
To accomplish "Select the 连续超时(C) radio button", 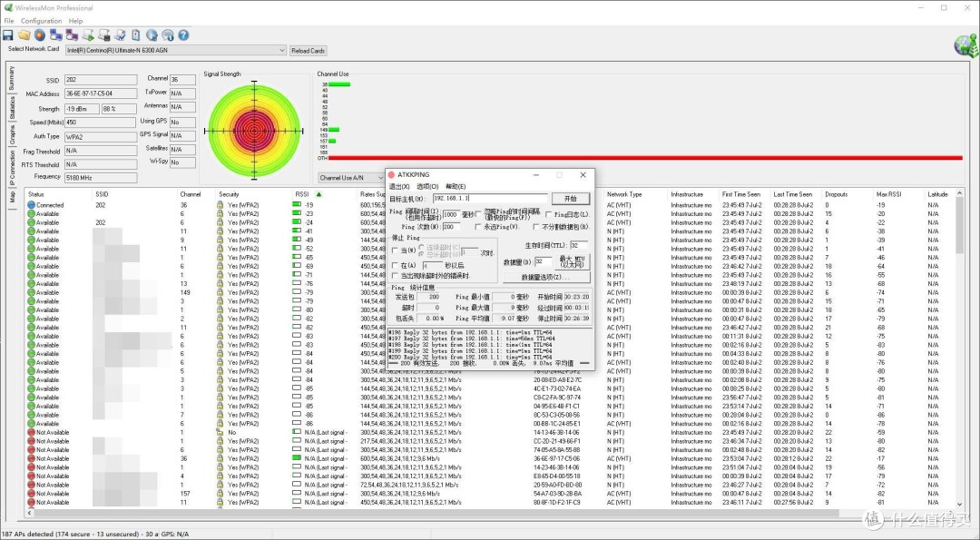I will point(422,248).
